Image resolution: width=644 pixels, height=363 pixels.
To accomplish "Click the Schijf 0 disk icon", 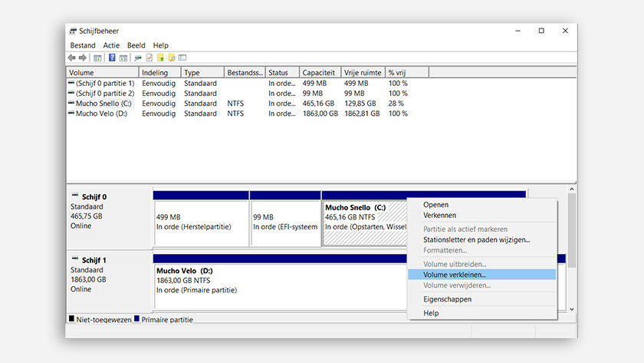I will click(x=75, y=195).
